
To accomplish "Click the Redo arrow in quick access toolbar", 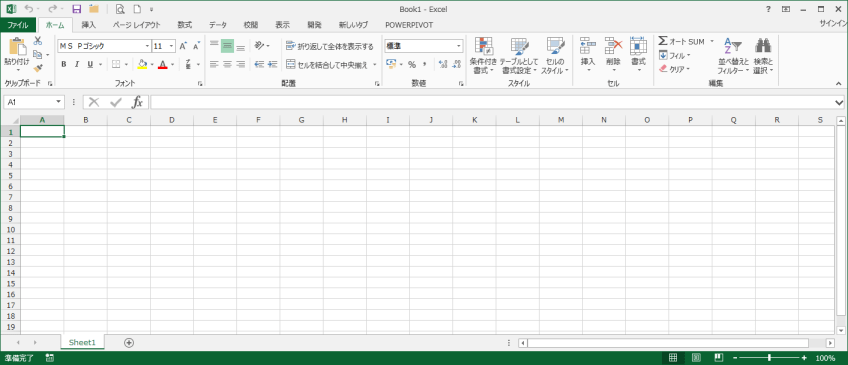I will pos(52,9).
